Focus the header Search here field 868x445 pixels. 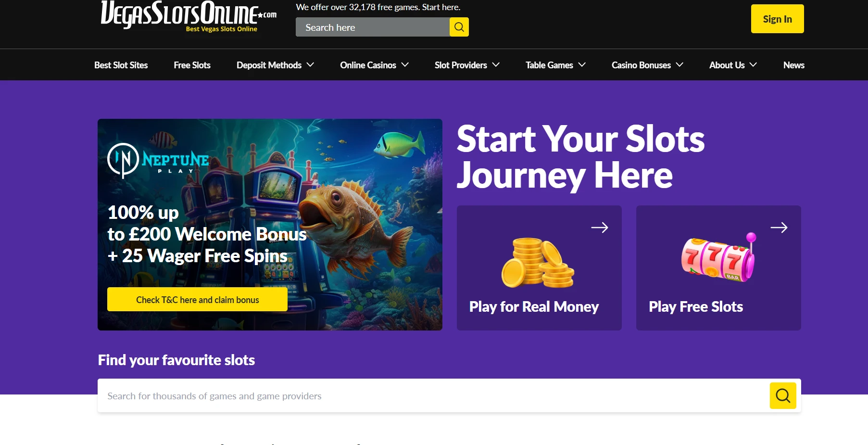[x=372, y=27]
